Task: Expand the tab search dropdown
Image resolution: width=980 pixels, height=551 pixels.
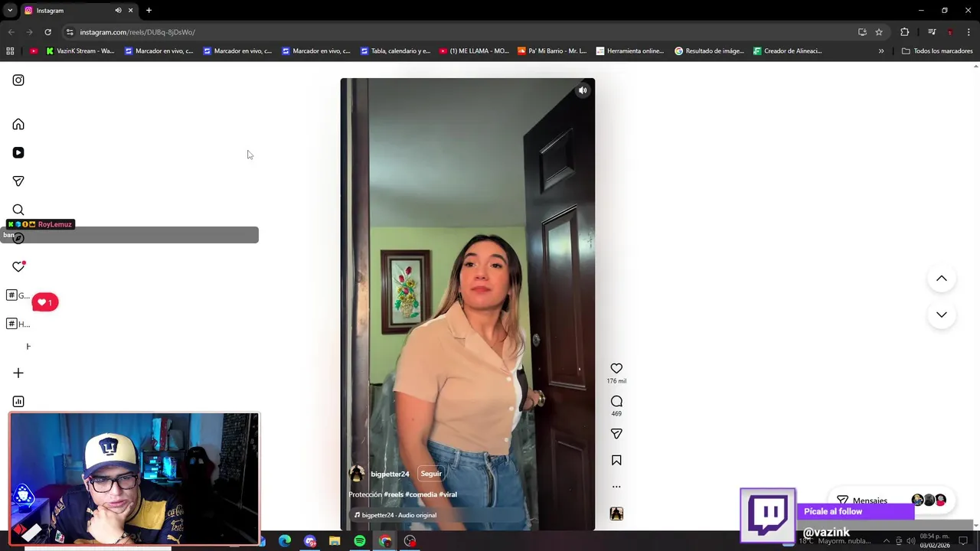Action: [10, 11]
